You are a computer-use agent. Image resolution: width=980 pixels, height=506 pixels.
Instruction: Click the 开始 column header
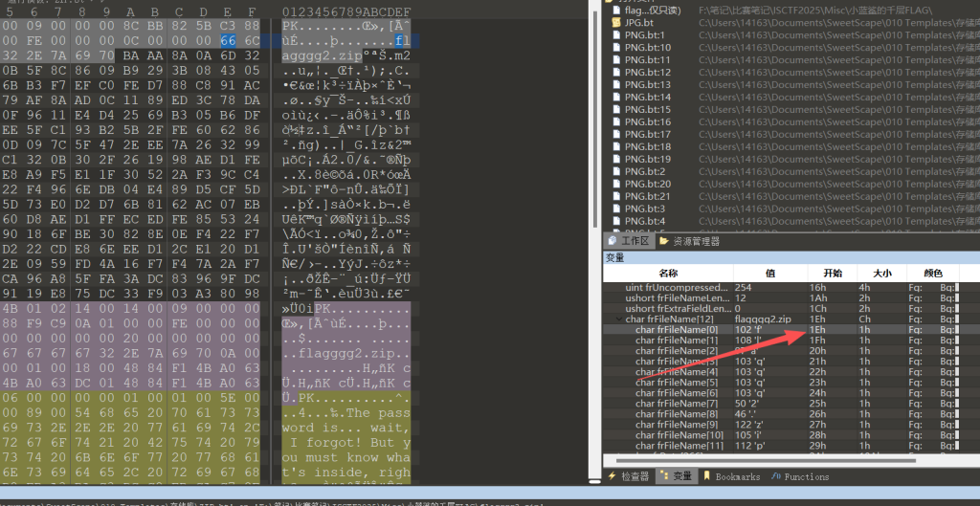[830, 273]
